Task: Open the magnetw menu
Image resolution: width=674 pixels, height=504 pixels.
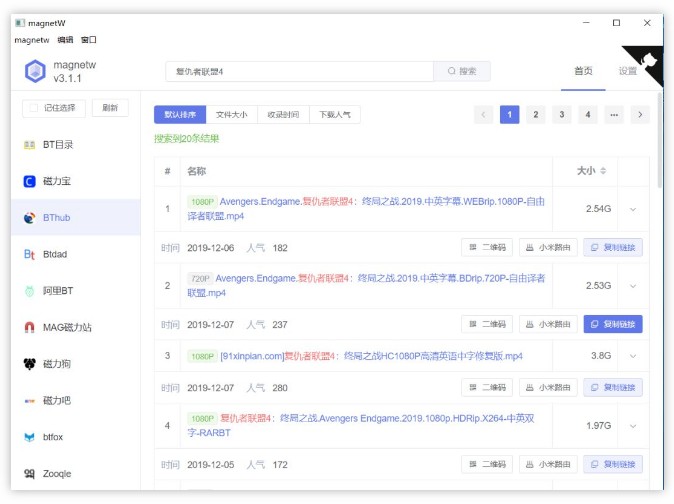Action: click(x=32, y=40)
